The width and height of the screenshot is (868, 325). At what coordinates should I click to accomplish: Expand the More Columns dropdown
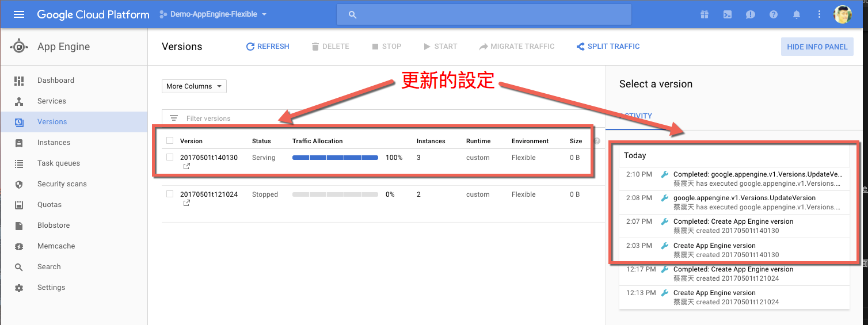194,86
